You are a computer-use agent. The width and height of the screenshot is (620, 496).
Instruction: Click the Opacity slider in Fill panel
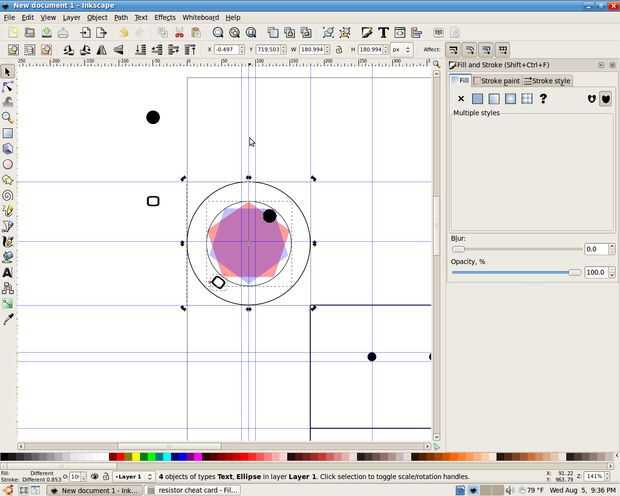pos(516,273)
